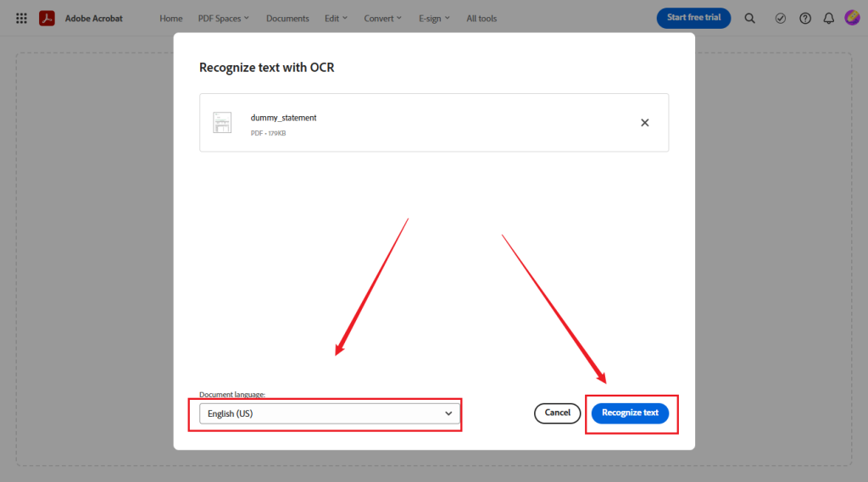The width and height of the screenshot is (868, 482).
Task: Open the tasks checkmark circle icon
Action: tap(780, 19)
